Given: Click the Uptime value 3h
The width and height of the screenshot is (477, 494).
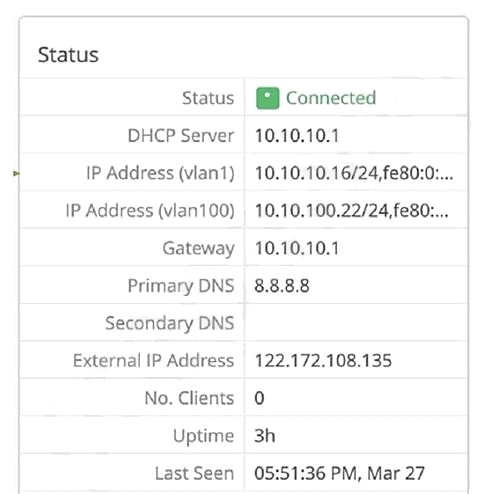Looking at the screenshot, I should [x=265, y=435].
